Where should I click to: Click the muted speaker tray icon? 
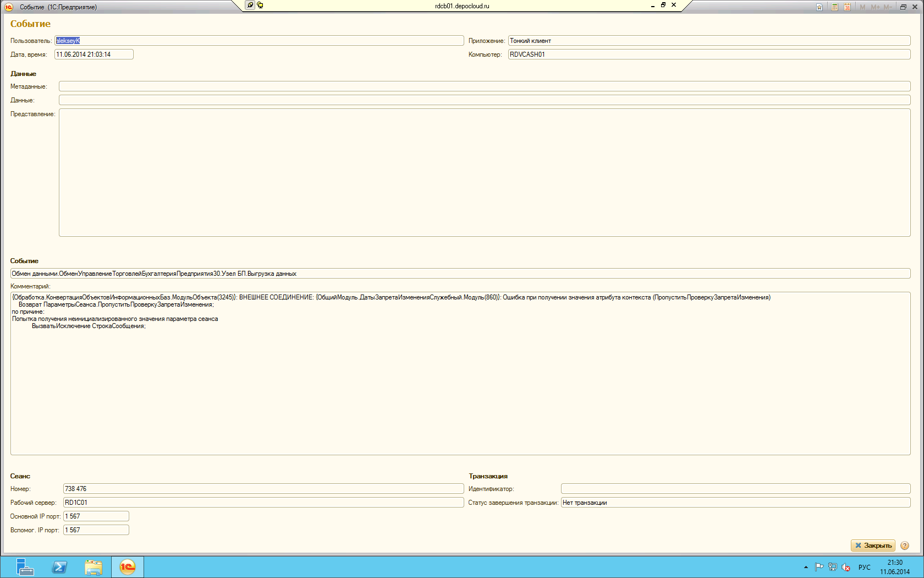pos(846,568)
